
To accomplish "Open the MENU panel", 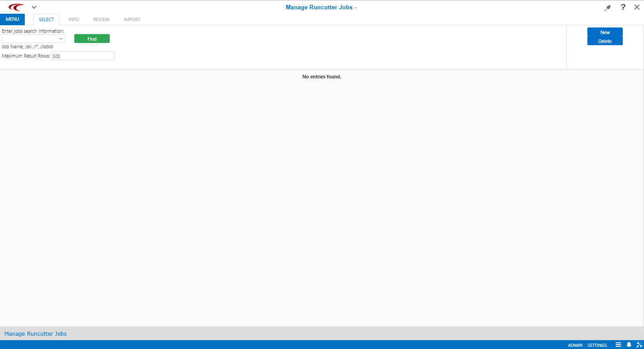I will (x=12, y=19).
